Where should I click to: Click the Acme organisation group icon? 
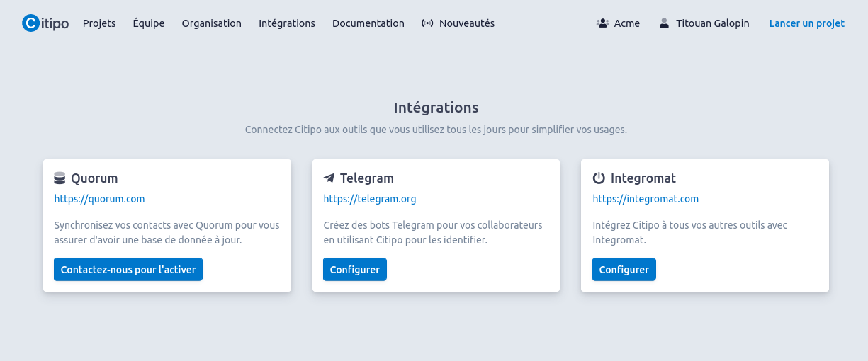click(x=603, y=23)
